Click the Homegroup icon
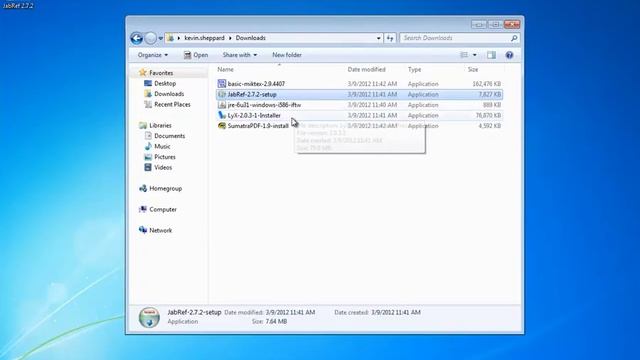Image resolution: width=640 pixels, height=360 pixels. click(142, 189)
